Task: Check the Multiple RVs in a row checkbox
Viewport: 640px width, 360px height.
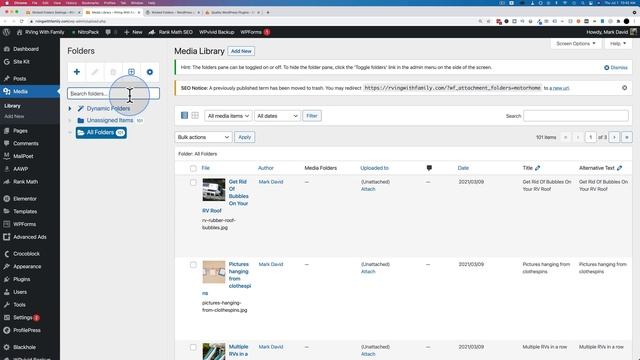Action: tap(193, 347)
